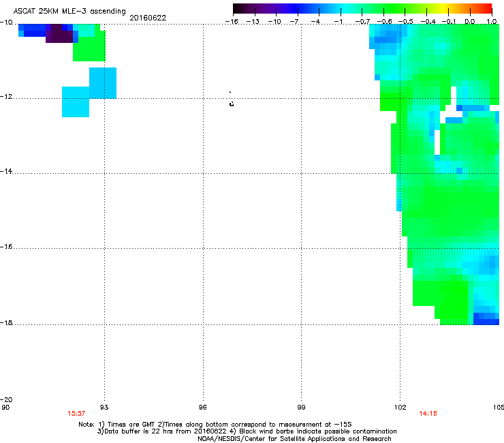Click the "-10" tick label below the color bar
The height and width of the screenshot is (443, 504).
[x=274, y=22]
